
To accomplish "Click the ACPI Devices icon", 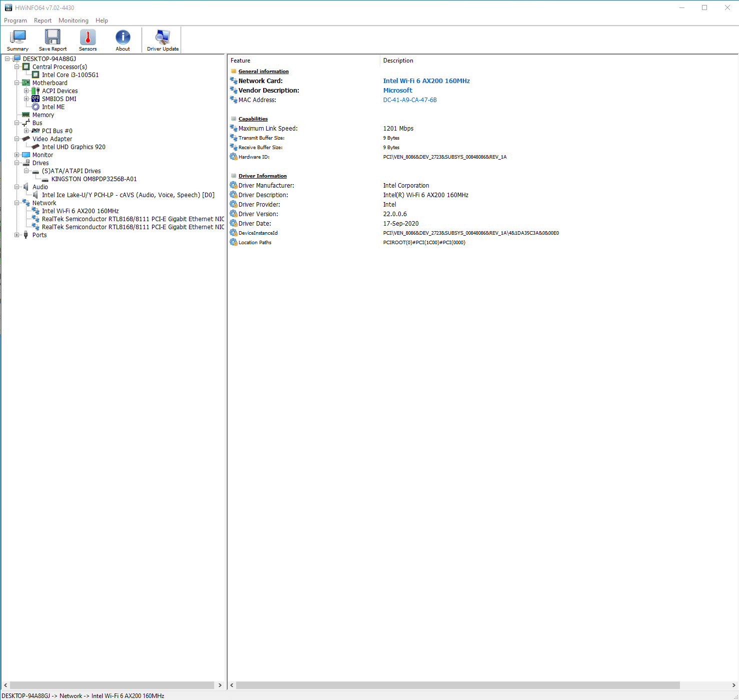I will point(36,91).
